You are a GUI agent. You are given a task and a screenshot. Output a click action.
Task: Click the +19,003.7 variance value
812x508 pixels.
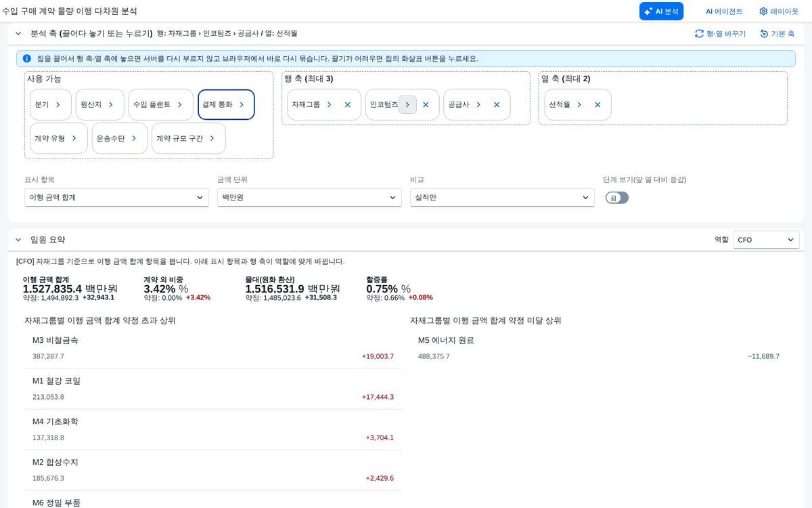(x=378, y=356)
